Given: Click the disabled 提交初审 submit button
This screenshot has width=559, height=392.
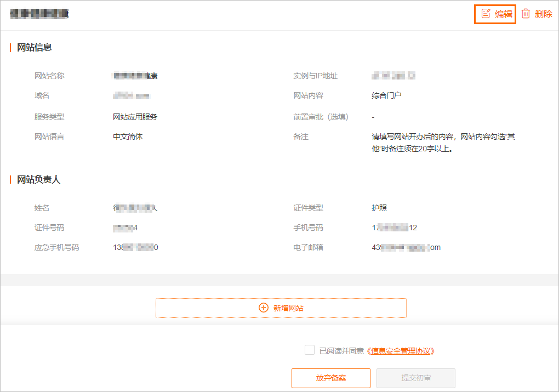Looking at the screenshot, I should point(415,378).
